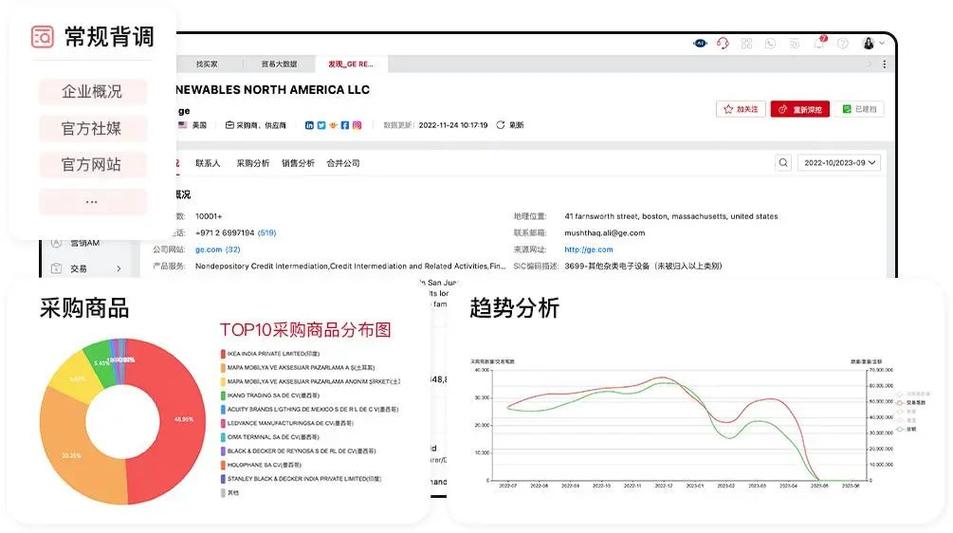The width and height of the screenshot is (953, 533).
Task: Toggle 交易笔数 series in trend chart legend
Action: pos(910,403)
